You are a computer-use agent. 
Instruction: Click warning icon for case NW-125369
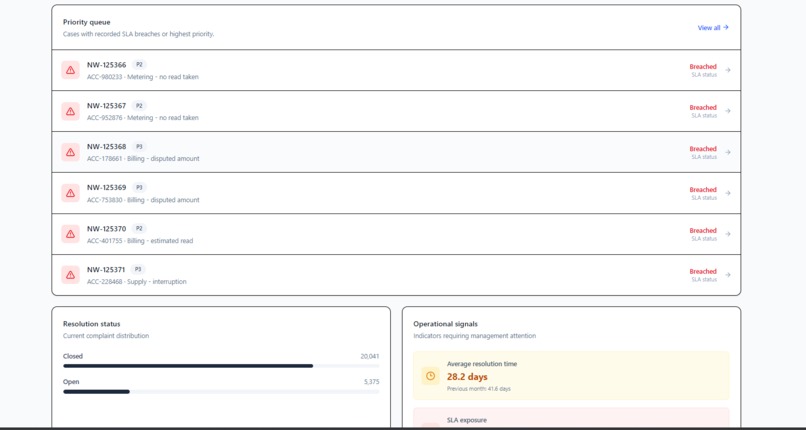[70, 193]
